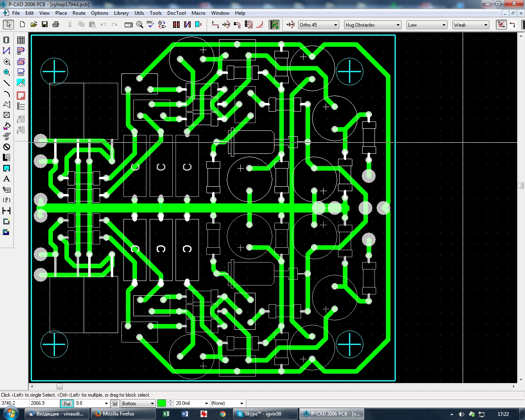
Task: Pick the Place Arc tool
Action: 7,94
